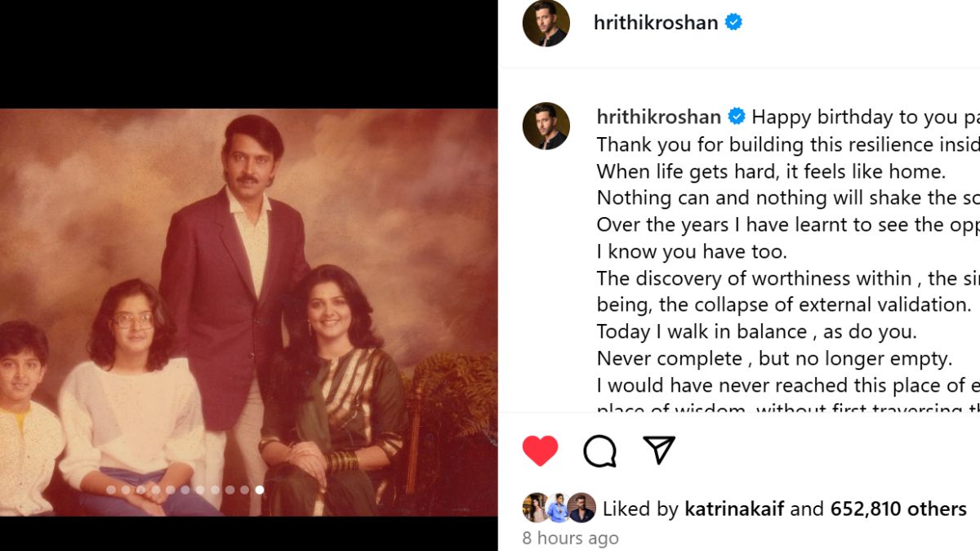Open the avatar beside the caption text
The image size is (980, 551).
click(546, 126)
